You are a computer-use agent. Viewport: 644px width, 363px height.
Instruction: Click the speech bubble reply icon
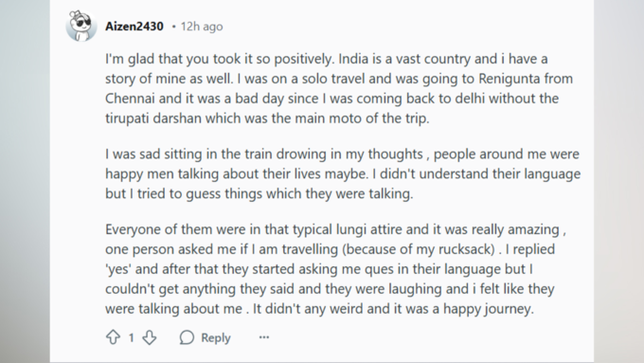[187, 337]
